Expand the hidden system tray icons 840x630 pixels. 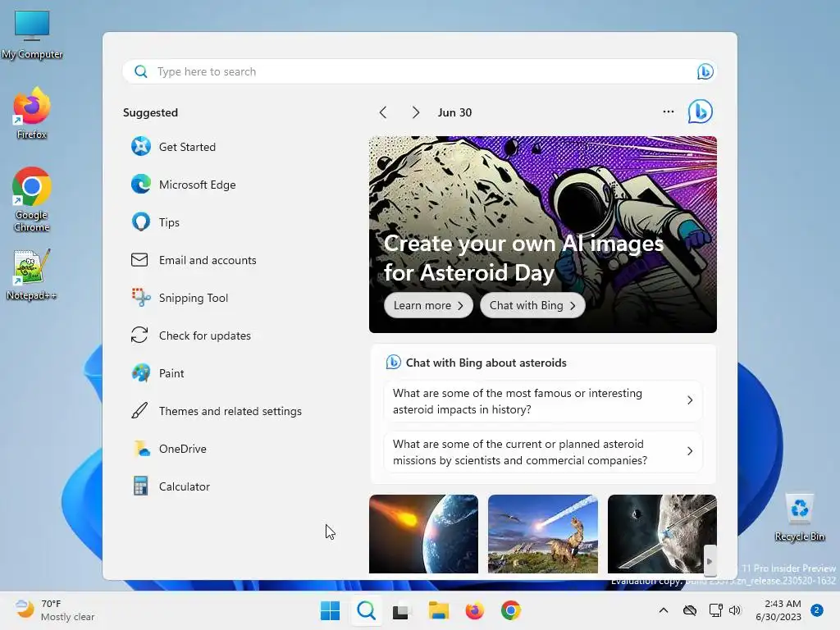click(x=663, y=610)
